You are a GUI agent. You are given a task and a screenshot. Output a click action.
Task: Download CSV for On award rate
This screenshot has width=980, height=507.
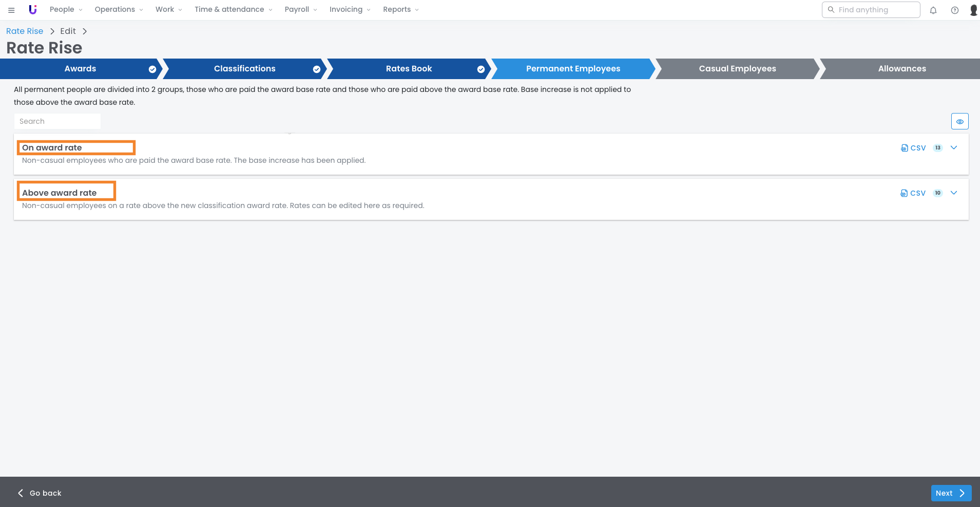(x=913, y=148)
